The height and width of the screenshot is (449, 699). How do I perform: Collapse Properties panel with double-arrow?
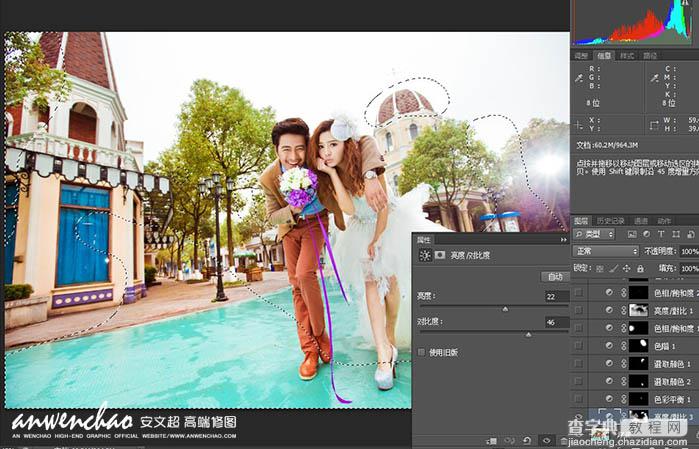(563, 239)
